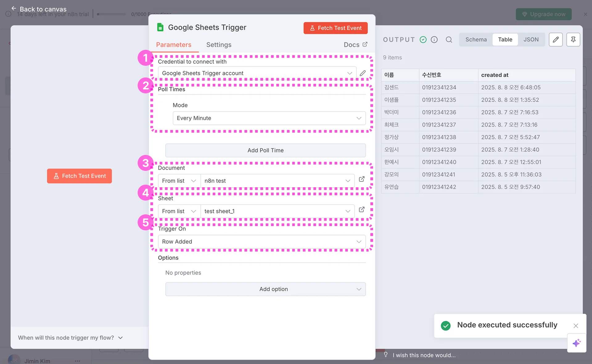Screen dimensions: 592x364
Task: Open the test sheet_1 external link icon
Action: click(362, 210)
